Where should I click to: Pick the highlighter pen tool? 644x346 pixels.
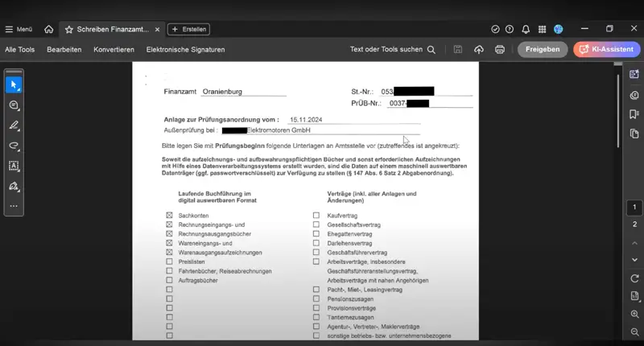14,126
